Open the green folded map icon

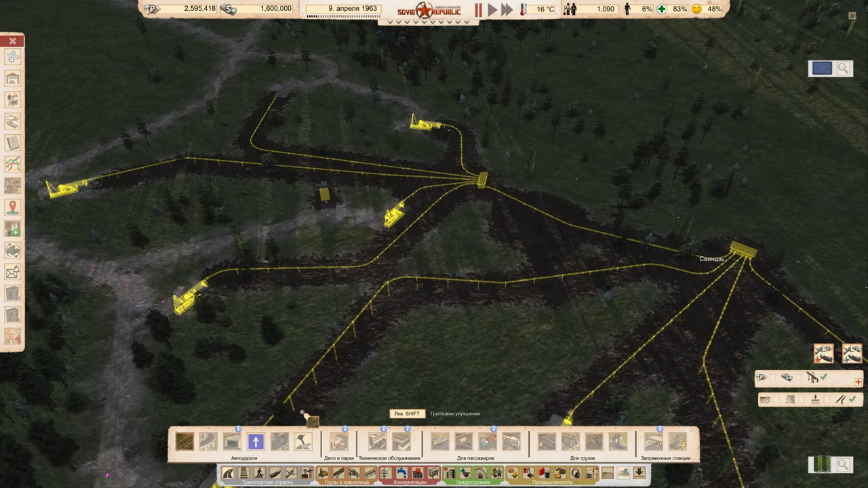[822, 464]
